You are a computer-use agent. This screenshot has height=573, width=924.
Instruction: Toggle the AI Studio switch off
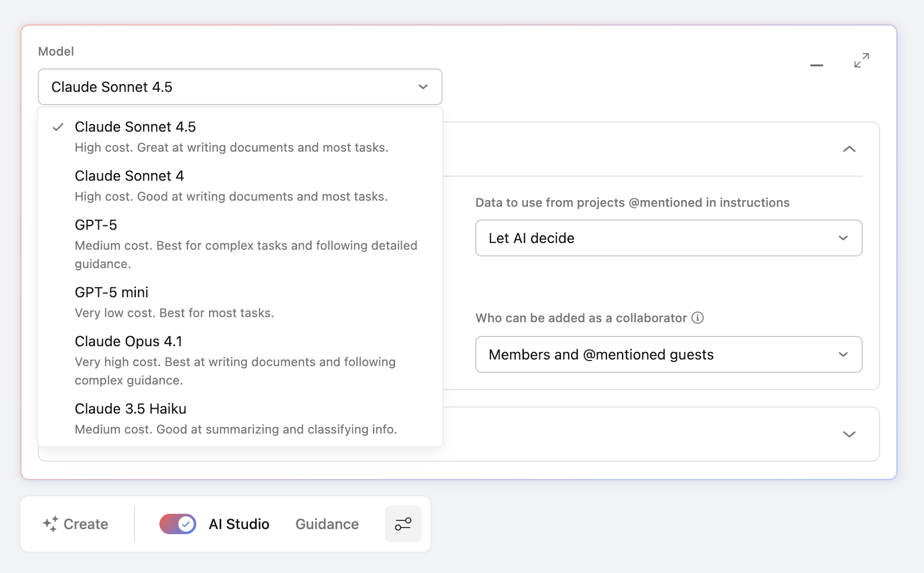pos(178,524)
